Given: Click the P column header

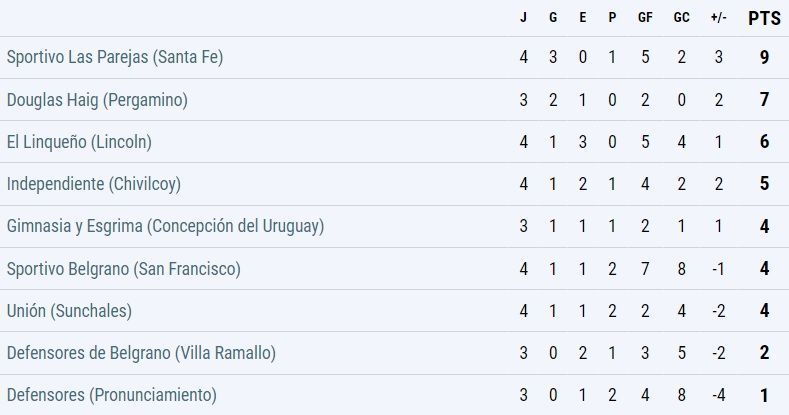Looking at the screenshot, I should 612,18.
